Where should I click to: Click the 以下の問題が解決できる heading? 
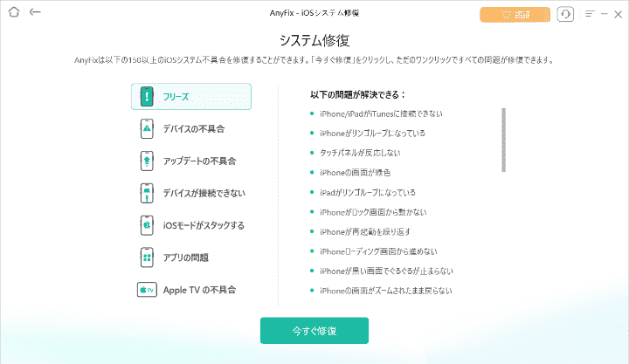coord(358,95)
